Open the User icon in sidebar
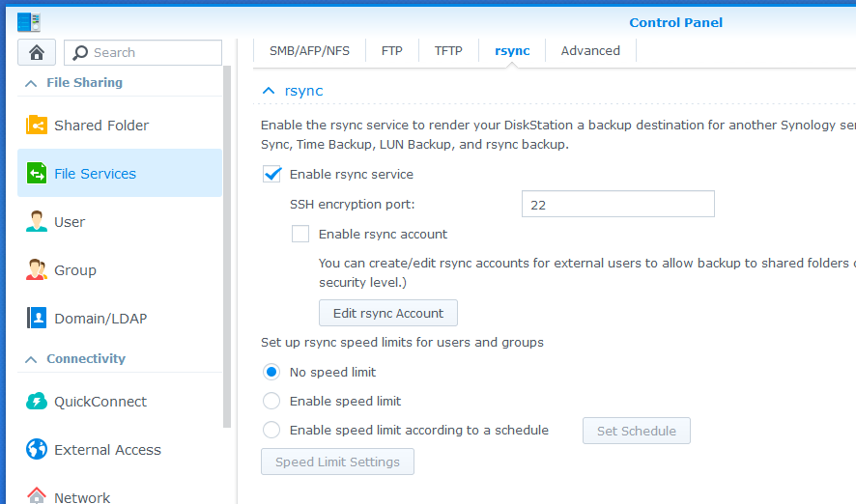The width and height of the screenshot is (856, 504). click(37, 221)
